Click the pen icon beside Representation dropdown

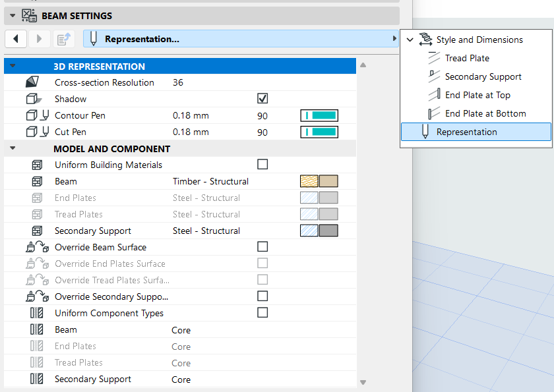tap(93, 39)
